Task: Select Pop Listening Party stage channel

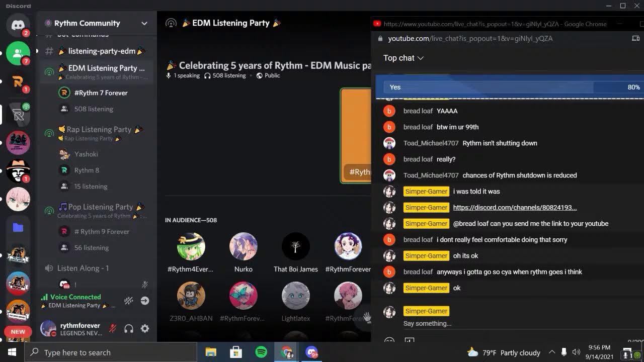Action: pos(96,211)
